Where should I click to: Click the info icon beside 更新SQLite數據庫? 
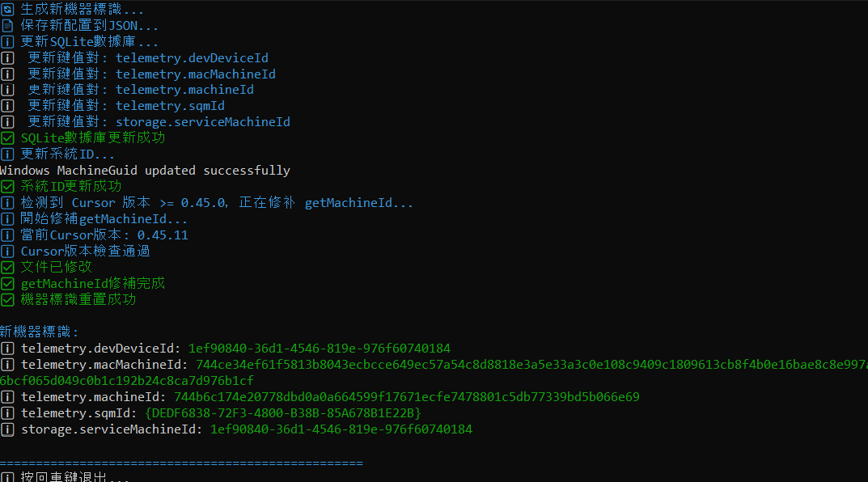tap(7, 42)
